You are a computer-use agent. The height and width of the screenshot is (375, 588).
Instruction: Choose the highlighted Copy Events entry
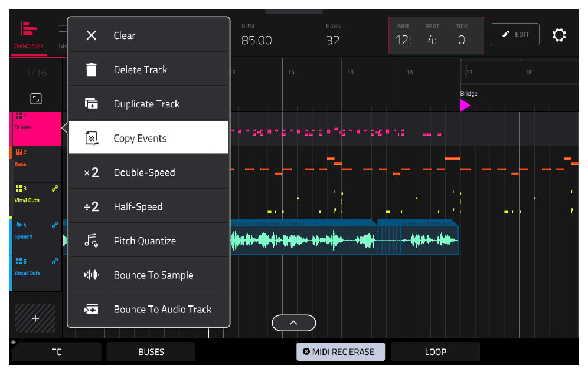149,137
